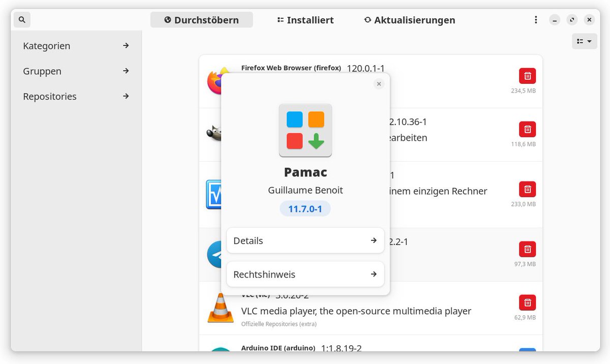Open the Rechtshinweis page for Pamac
The width and height of the screenshot is (610, 364).
[305, 274]
